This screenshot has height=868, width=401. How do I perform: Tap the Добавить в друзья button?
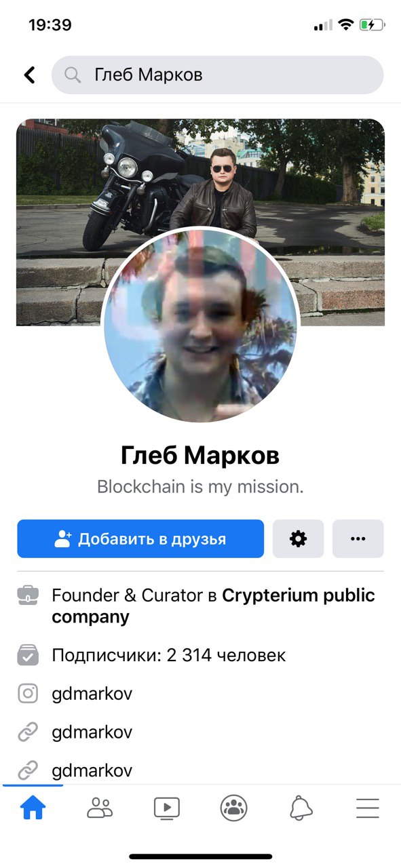[x=140, y=539]
